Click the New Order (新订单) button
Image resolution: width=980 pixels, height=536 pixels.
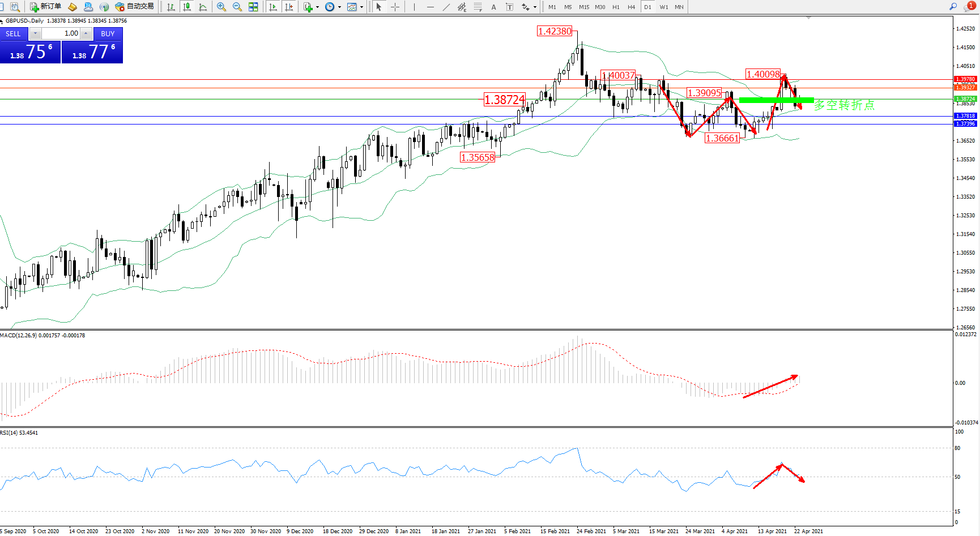click(45, 7)
